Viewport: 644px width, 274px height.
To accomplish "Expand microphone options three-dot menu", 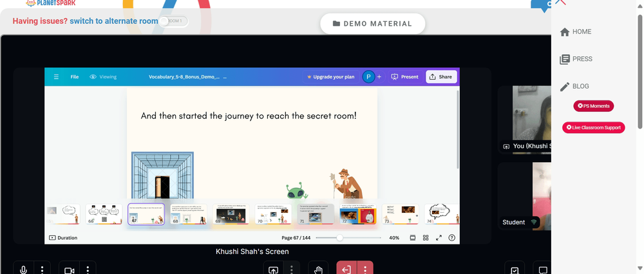I will pyautogui.click(x=43, y=270).
